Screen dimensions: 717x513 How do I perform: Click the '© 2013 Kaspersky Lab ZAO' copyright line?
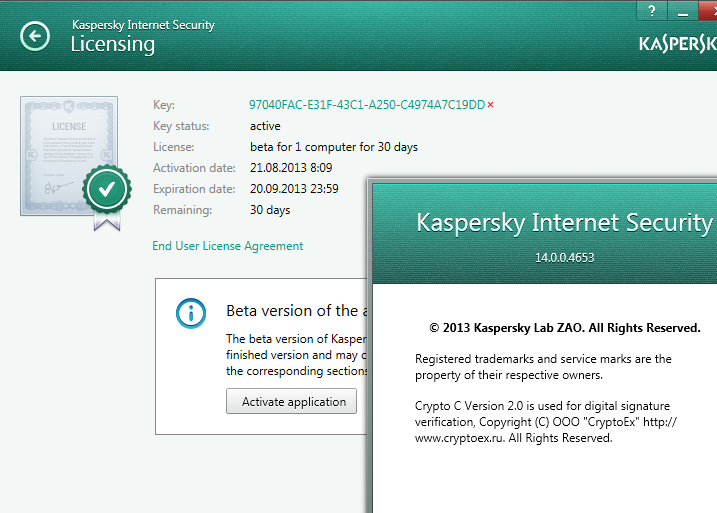click(565, 328)
